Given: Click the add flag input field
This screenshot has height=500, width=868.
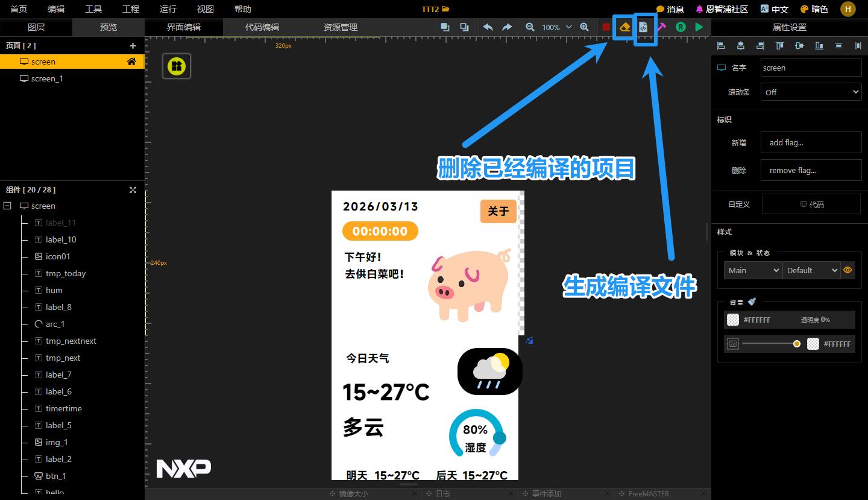Looking at the screenshot, I should [x=811, y=142].
